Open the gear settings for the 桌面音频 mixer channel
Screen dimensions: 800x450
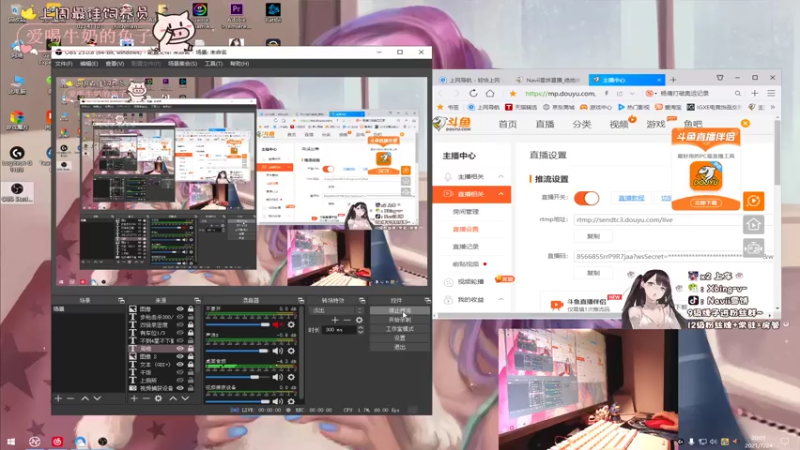point(291,377)
